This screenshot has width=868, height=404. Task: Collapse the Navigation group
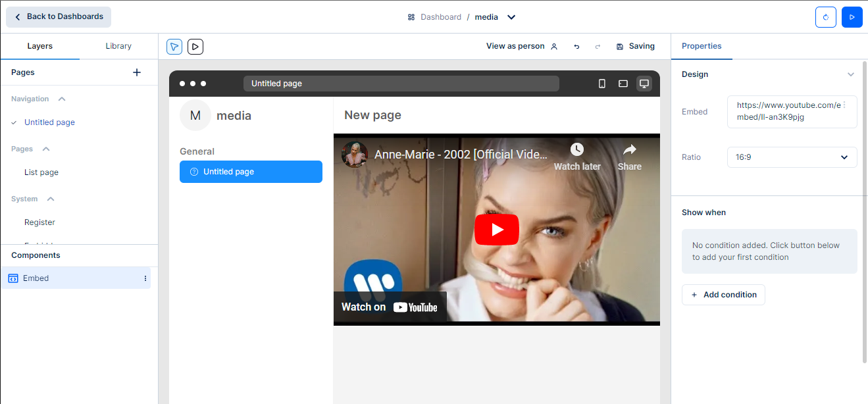pos(62,99)
